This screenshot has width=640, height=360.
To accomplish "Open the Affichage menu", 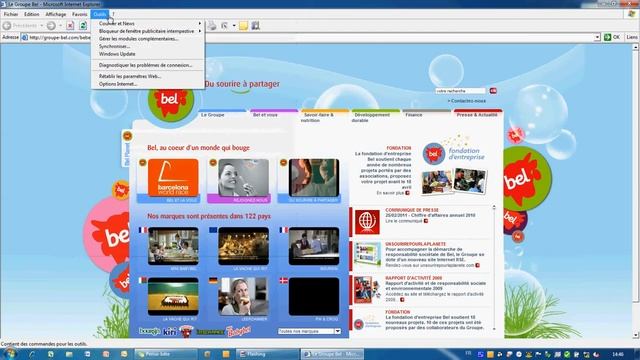I will click(56, 14).
